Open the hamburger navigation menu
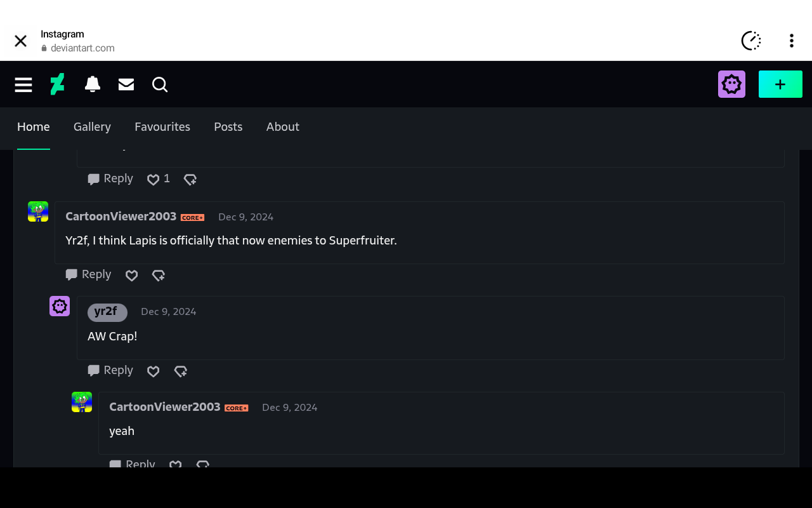Image resolution: width=812 pixels, height=508 pixels. (23, 84)
